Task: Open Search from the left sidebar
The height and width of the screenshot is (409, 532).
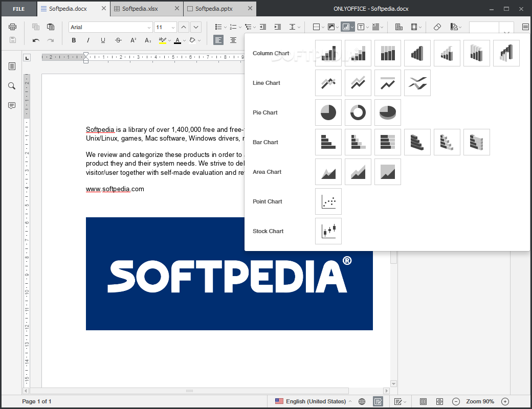Action: 12,86
